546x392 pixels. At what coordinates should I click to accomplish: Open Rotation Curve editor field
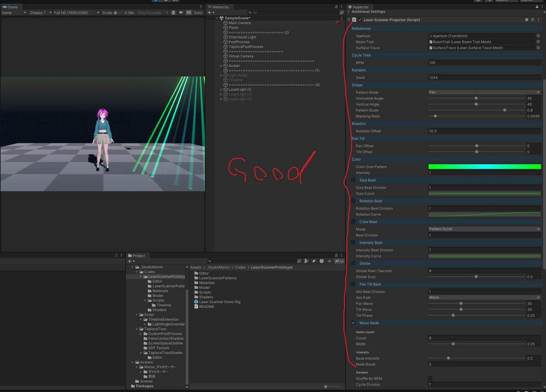click(x=485, y=214)
